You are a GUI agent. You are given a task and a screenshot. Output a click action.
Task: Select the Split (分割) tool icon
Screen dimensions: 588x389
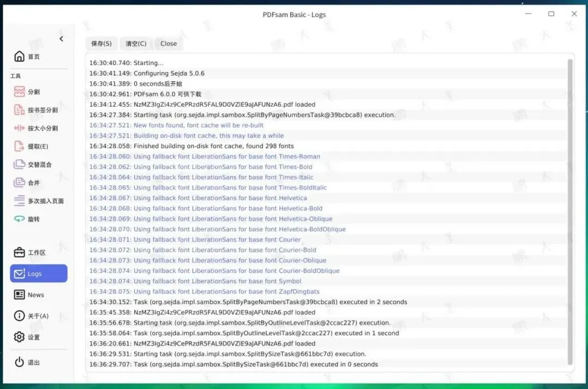(19, 92)
